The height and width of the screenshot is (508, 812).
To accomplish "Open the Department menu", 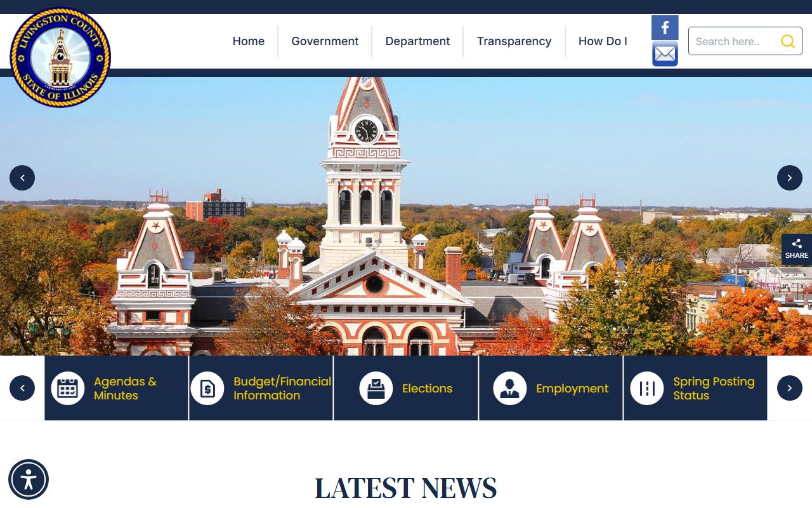I will (x=417, y=41).
